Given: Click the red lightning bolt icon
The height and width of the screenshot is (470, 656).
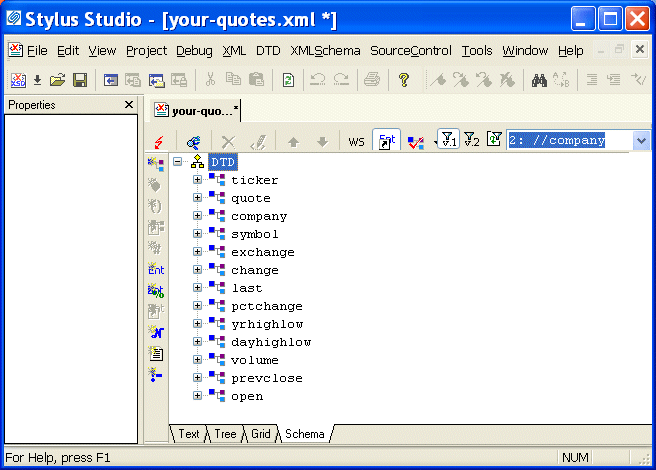Looking at the screenshot, I should pyautogui.click(x=159, y=142).
